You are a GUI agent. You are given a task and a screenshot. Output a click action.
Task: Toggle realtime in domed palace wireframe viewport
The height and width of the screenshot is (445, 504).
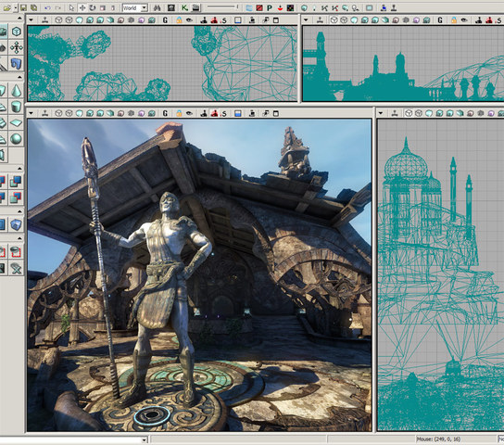395,113
